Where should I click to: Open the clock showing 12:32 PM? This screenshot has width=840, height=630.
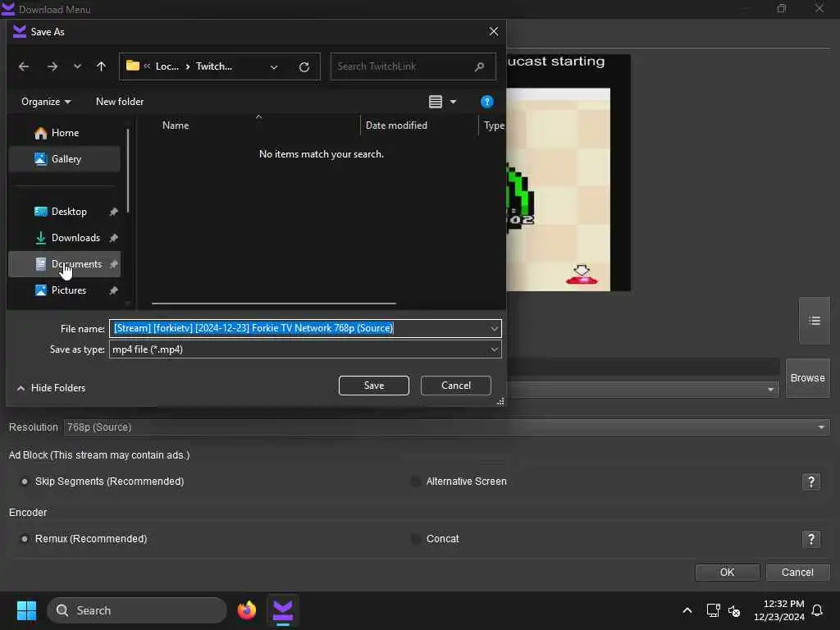(x=779, y=610)
